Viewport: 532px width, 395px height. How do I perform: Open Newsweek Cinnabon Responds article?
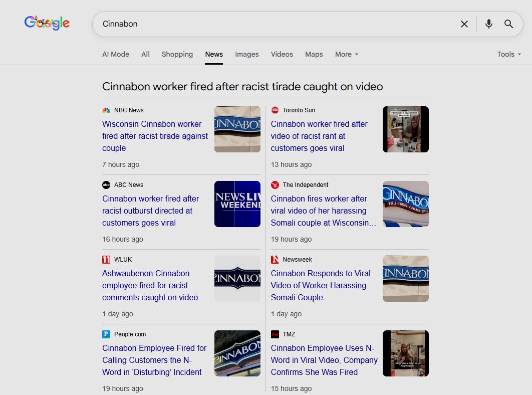click(x=321, y=285)
